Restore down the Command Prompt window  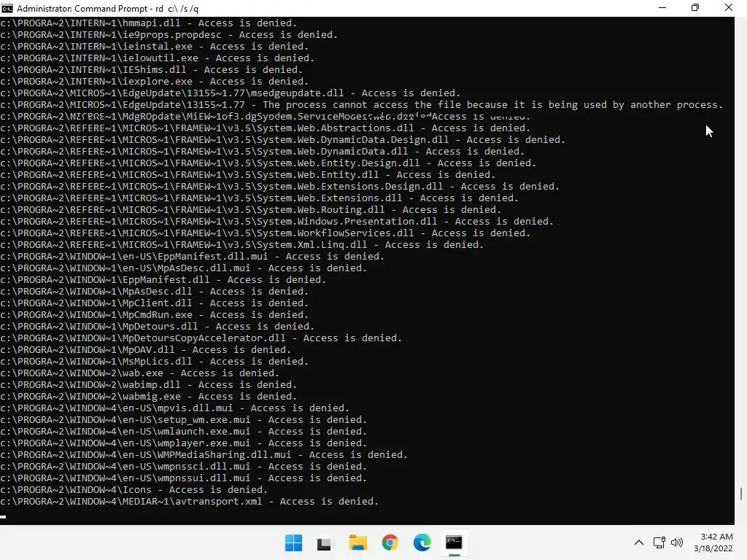(695, 8)
